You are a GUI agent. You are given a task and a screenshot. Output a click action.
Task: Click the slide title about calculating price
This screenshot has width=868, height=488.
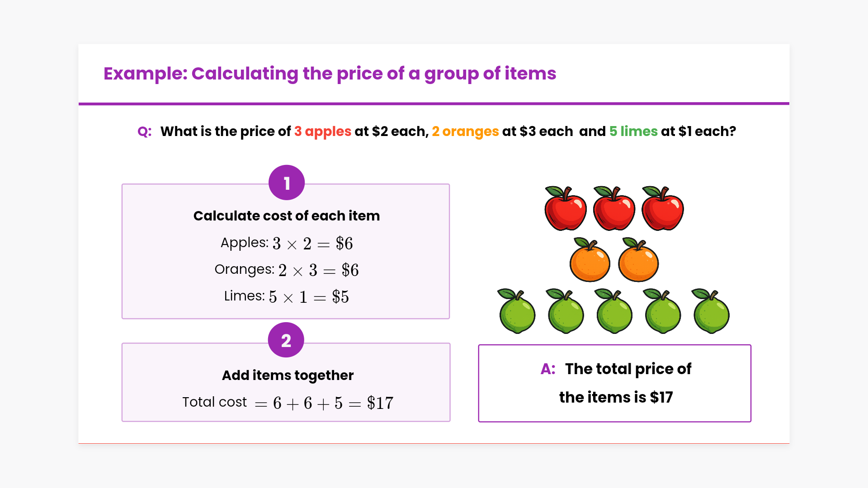coord(330,74)
